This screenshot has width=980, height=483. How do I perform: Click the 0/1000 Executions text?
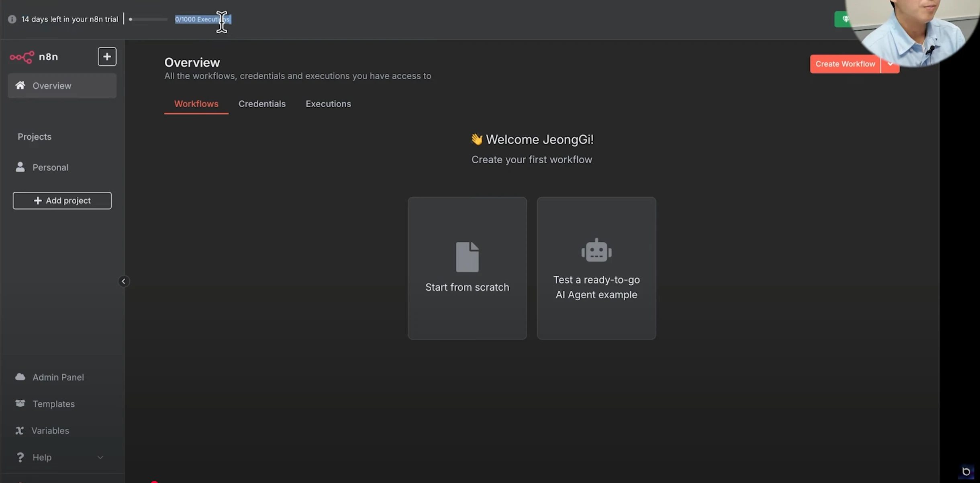[203, 19]
